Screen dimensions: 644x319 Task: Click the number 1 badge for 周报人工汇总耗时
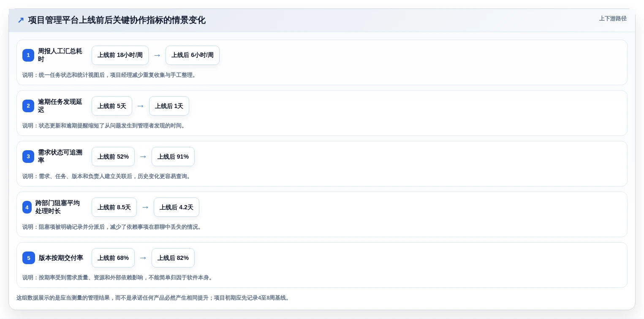click(x=28, y=55)
